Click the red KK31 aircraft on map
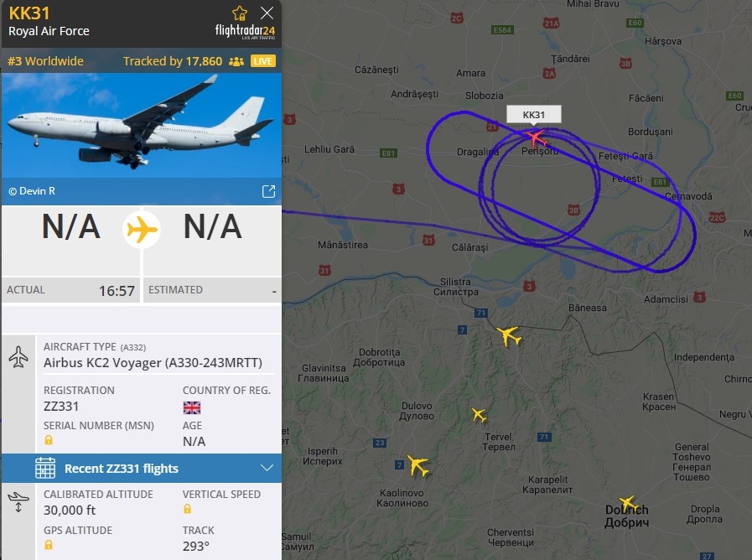This screenshot has width=752, height=560. [537, 138]
